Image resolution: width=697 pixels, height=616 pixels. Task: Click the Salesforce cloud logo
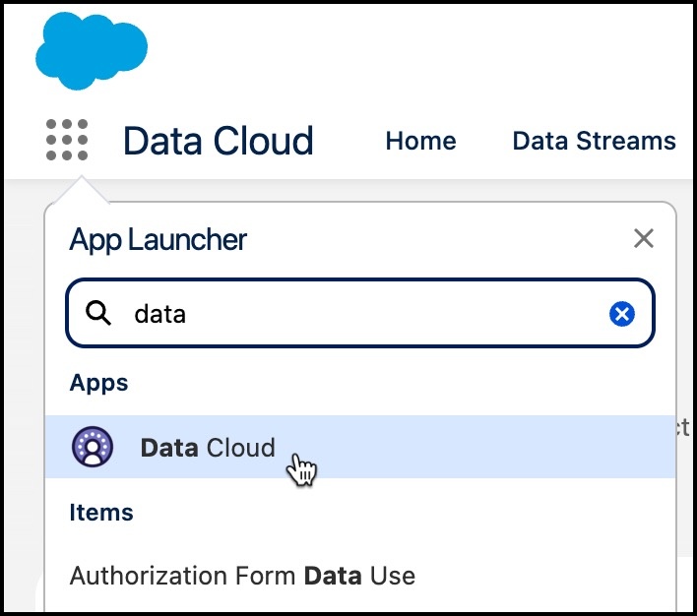(91, 49)
